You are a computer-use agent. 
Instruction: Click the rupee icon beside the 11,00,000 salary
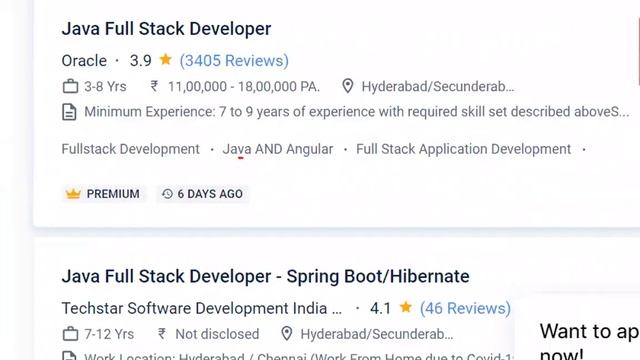coord(154,87)
